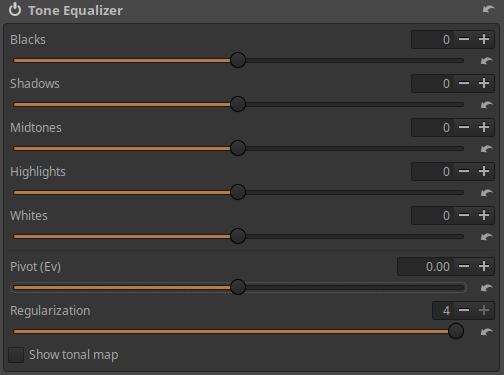Click the Regularization slider handle
Image resolution: width=504 pixels, height=375 pixels.
(456, 331)
